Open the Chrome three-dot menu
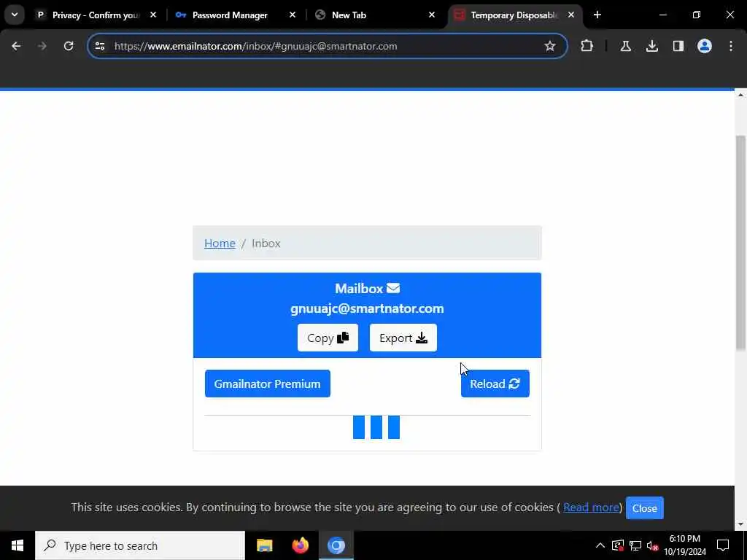The width and height of the screenshot is (747, 560). point(730,46)
